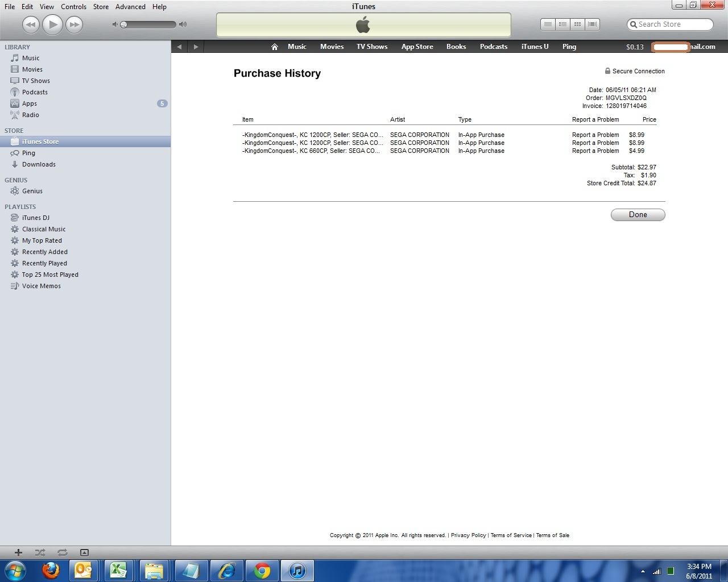
Task: Switch to grid view
Action: pos(577,24)
